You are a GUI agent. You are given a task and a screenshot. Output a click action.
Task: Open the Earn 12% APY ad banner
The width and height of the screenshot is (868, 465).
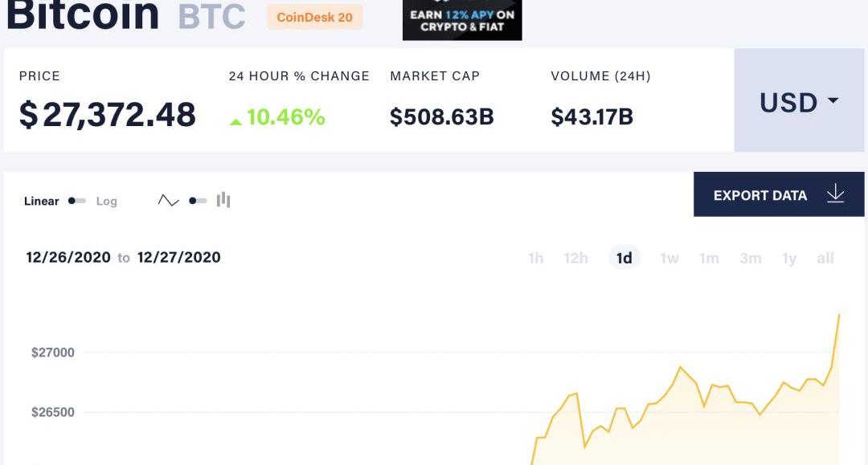coord(462,20)
